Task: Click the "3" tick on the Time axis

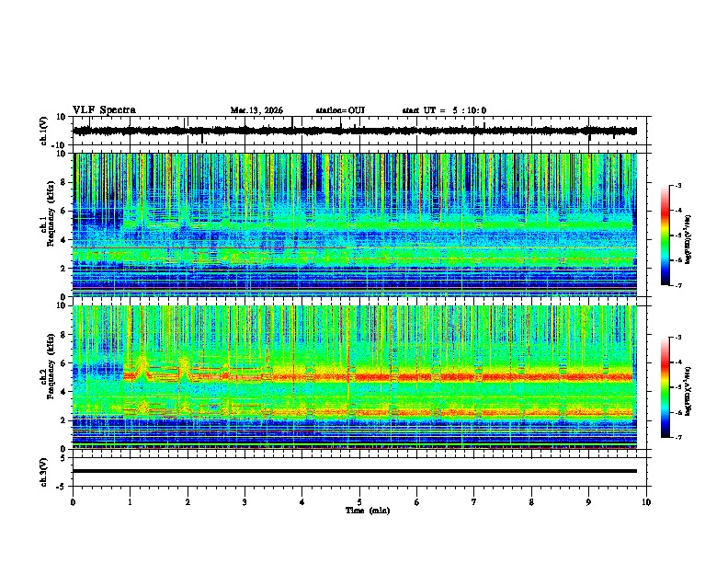Action: (245, 502)
